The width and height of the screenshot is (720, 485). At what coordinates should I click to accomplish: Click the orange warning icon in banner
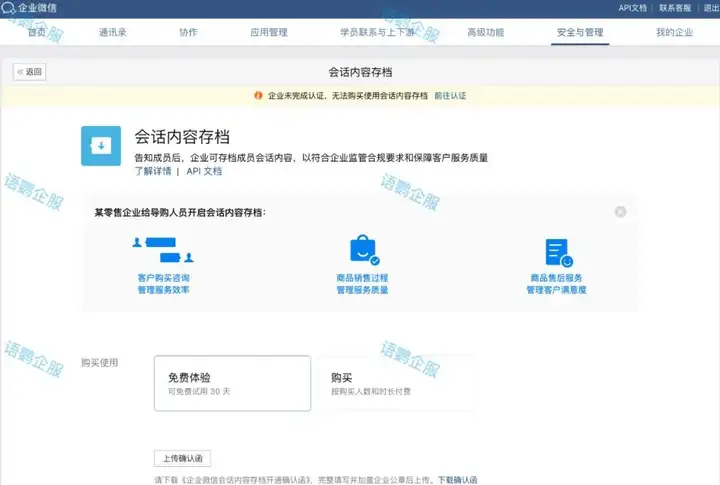click(x=258, y=96)
